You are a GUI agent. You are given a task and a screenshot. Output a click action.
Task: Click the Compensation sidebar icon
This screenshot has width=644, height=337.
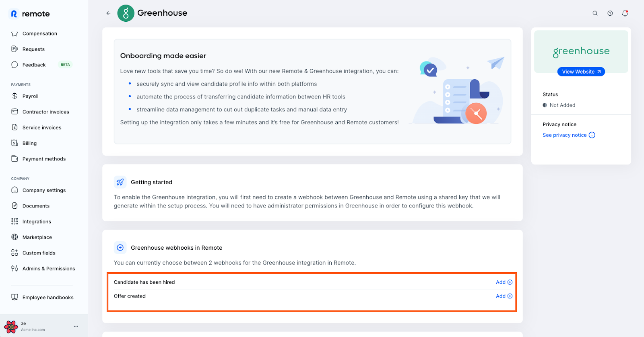14,34
